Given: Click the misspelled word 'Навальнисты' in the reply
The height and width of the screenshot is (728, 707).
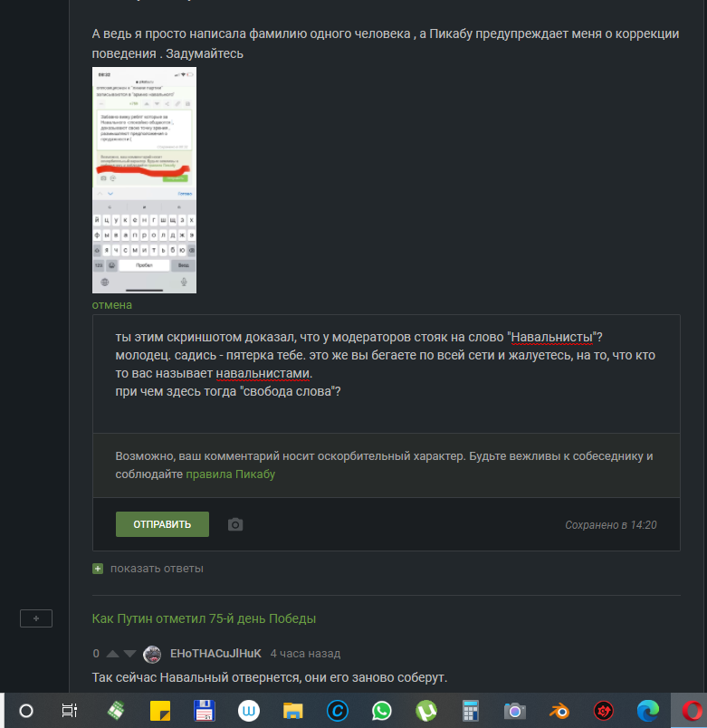Looking at the screenshot, I should point(551,337).
